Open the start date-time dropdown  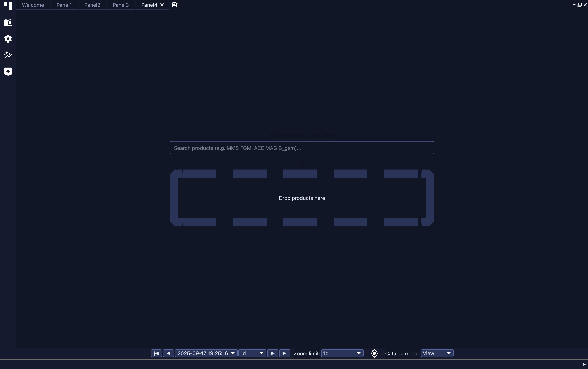206,353
